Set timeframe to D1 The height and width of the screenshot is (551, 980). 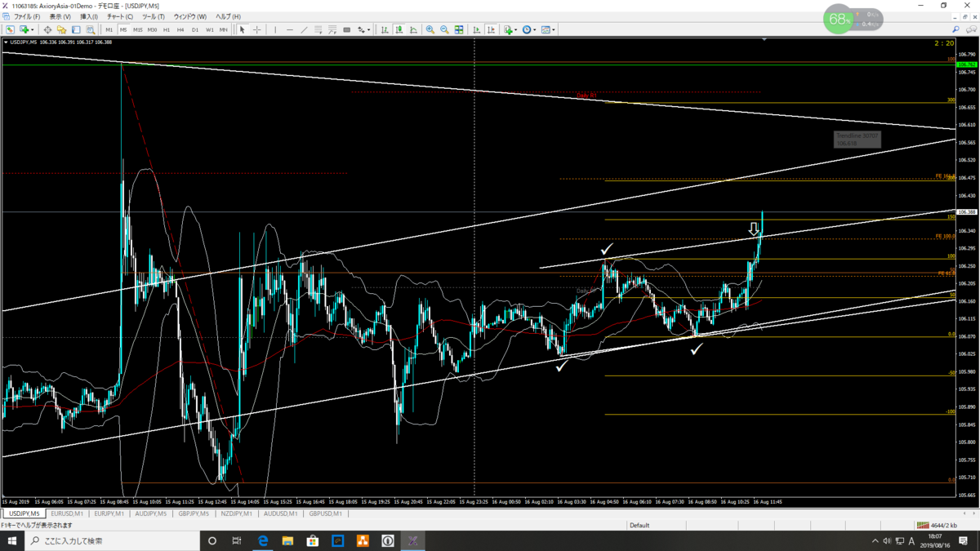click(194, 29)
